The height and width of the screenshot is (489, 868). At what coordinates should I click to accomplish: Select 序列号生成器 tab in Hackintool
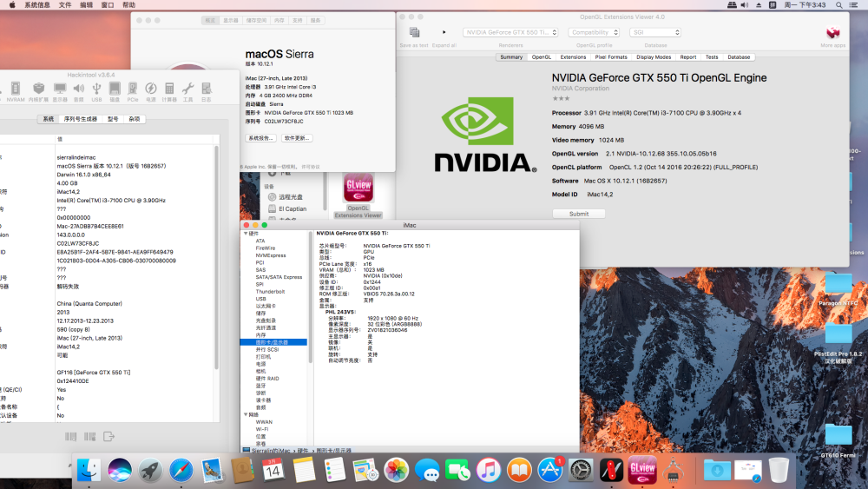[x=80, y=119]
